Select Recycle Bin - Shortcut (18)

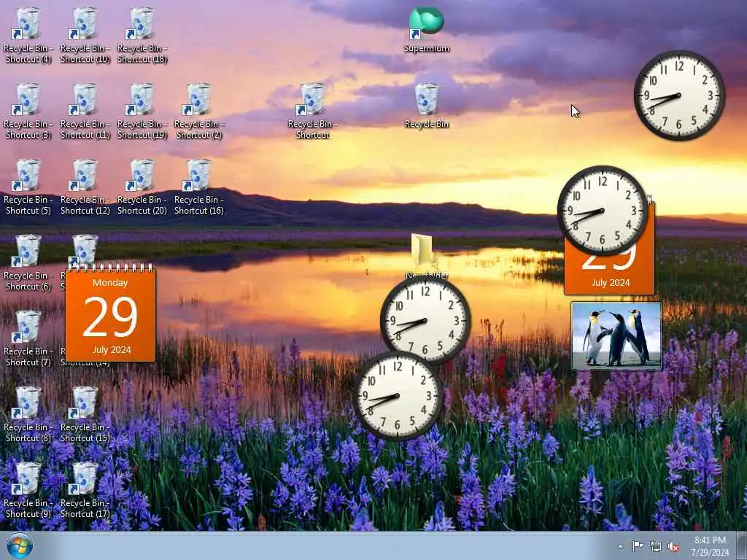point(142,35)
